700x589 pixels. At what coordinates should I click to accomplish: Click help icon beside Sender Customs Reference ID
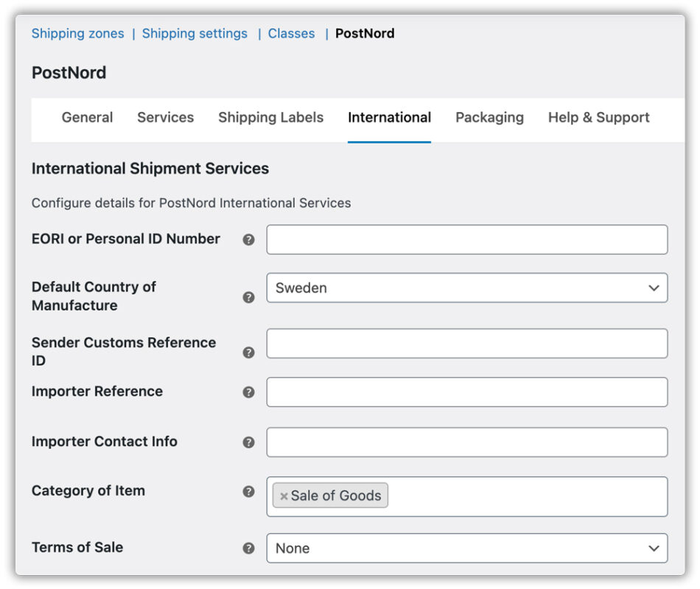pos(248,353)
